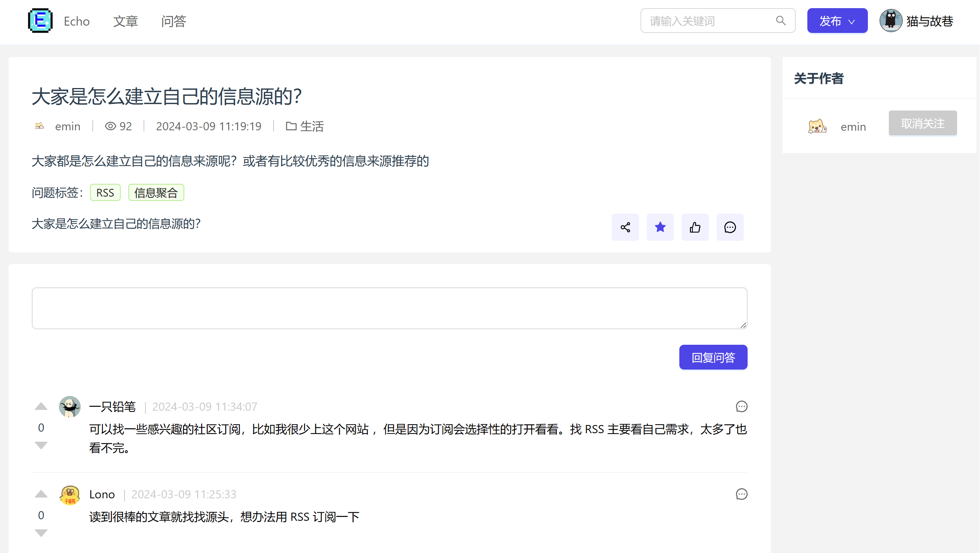Click the search magnifier icon
The image size is (980, 553).
tap(781, 21)
